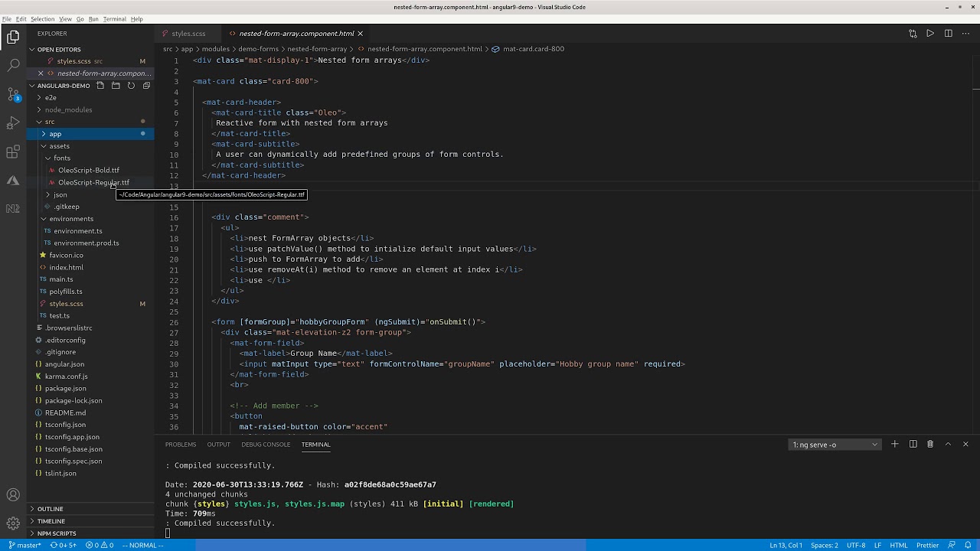Open OleoScript-Bold.ttf file

pyautogui.click(x=89, y=171)
